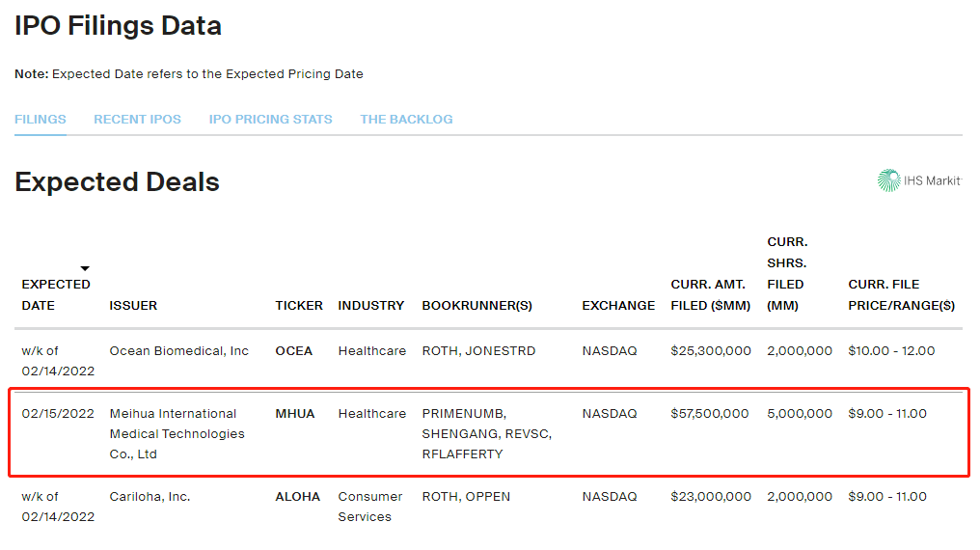Click the 5,000,000 shares value
980x550 pixels.
point(800,414)
